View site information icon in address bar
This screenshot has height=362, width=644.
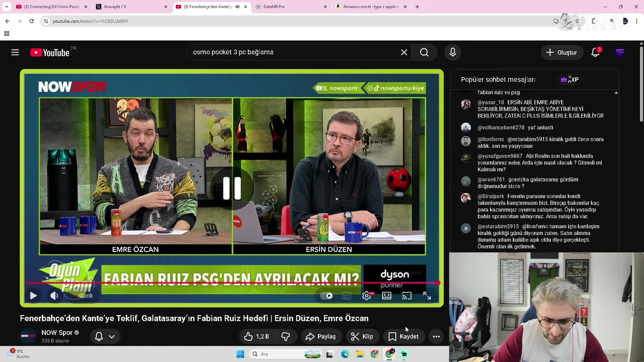tap(46, 21)
